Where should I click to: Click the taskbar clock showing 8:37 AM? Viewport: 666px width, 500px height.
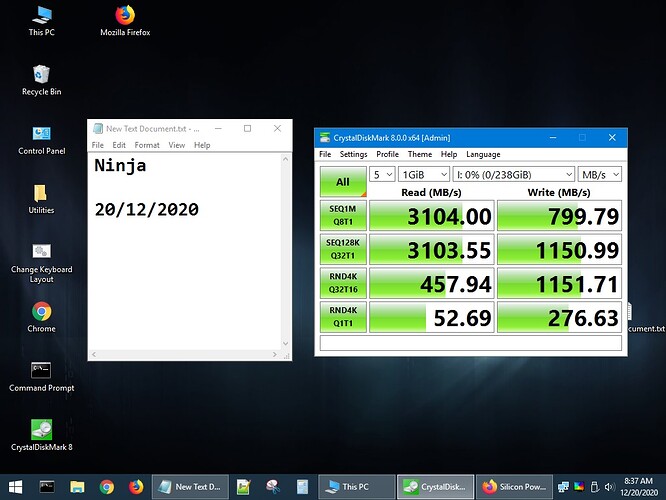click(x=638, y=487)
